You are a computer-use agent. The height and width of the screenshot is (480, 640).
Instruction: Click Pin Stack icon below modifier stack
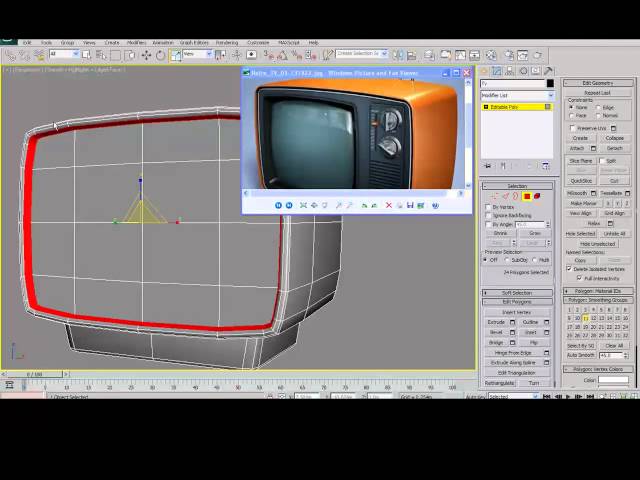(487, 166)
